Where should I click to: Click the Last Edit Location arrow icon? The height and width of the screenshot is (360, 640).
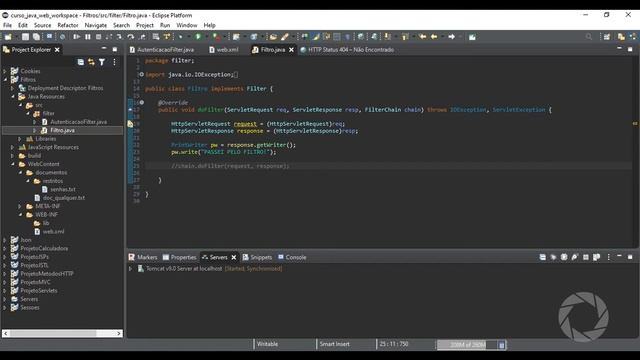423,37
